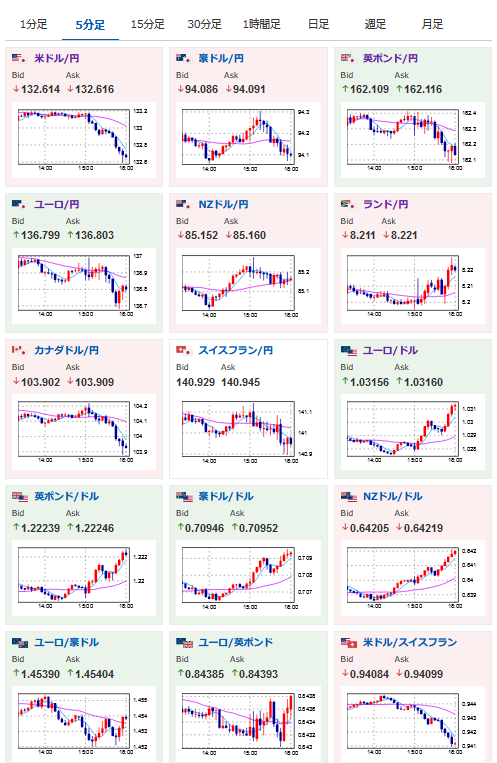Click the ユーロ/豪ドル mini chart
Screen dimensions: 497x763
(x=84, y=724)
